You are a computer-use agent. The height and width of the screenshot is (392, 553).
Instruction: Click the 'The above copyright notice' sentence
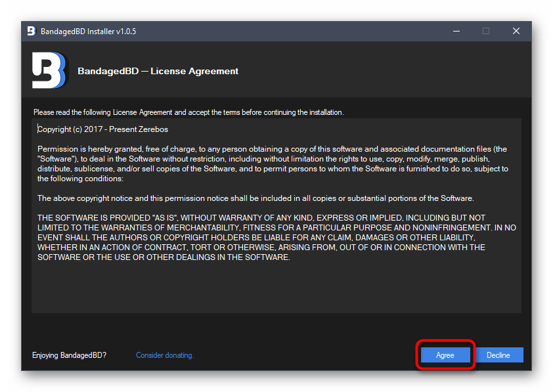[255, 198]
